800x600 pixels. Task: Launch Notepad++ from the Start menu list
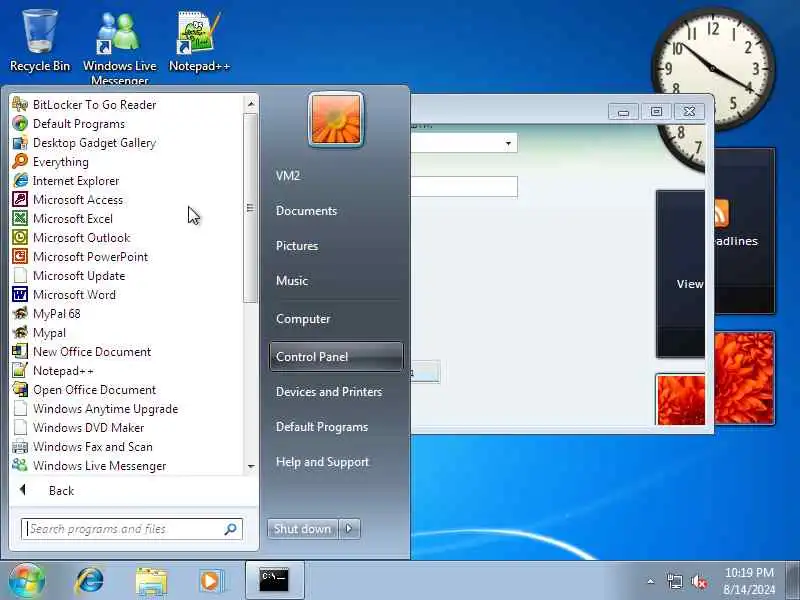tap(63, 370)
